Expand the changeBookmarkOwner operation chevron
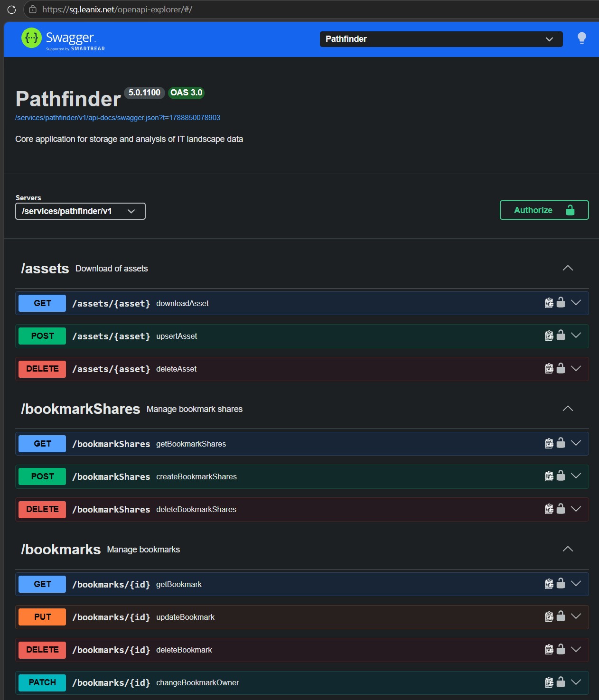The width and height of the screenshot is (599, 700). tap(576, 682)
